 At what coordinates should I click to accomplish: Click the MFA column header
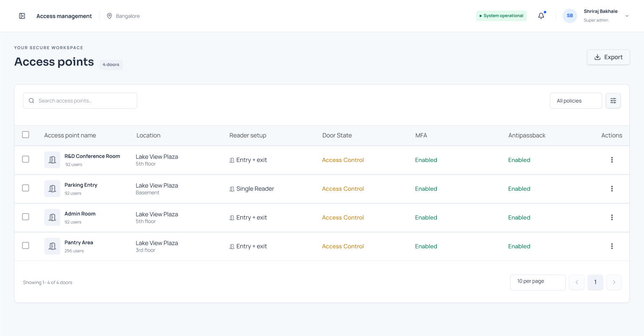421,135
